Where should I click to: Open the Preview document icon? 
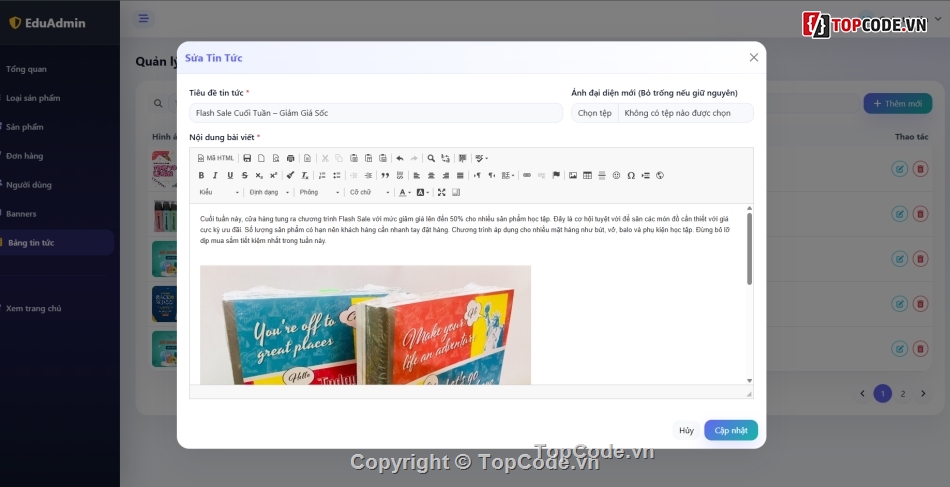(276, 158)
